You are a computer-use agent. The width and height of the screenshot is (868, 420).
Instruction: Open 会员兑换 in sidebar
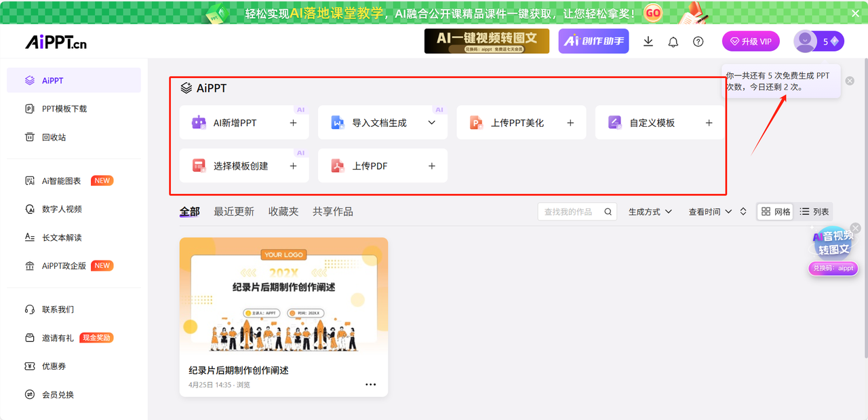pos(74,395)
